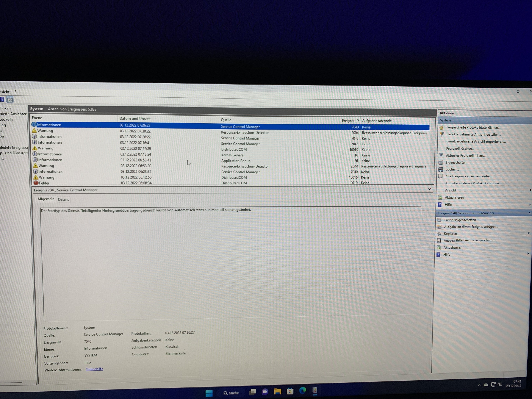Switch to the Details tab
532x399 pixels.
tap(63, 199)
